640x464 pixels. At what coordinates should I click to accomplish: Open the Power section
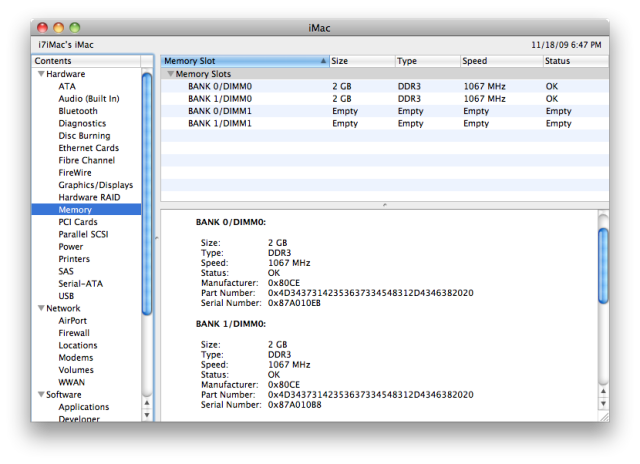tap(71, 246)
